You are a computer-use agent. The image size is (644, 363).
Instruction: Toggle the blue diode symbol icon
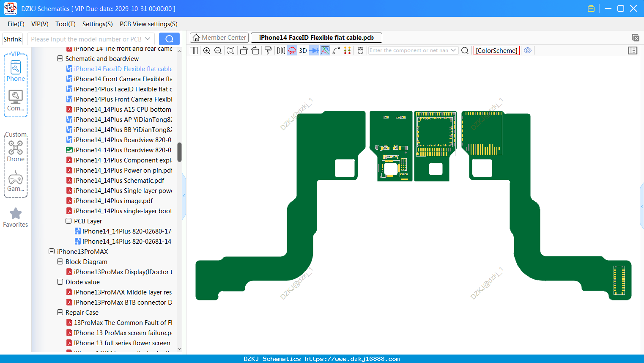[x=314, y=51]
